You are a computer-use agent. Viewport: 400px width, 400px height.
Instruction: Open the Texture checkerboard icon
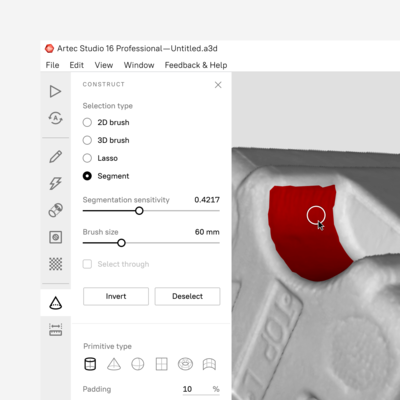(55, 264)
